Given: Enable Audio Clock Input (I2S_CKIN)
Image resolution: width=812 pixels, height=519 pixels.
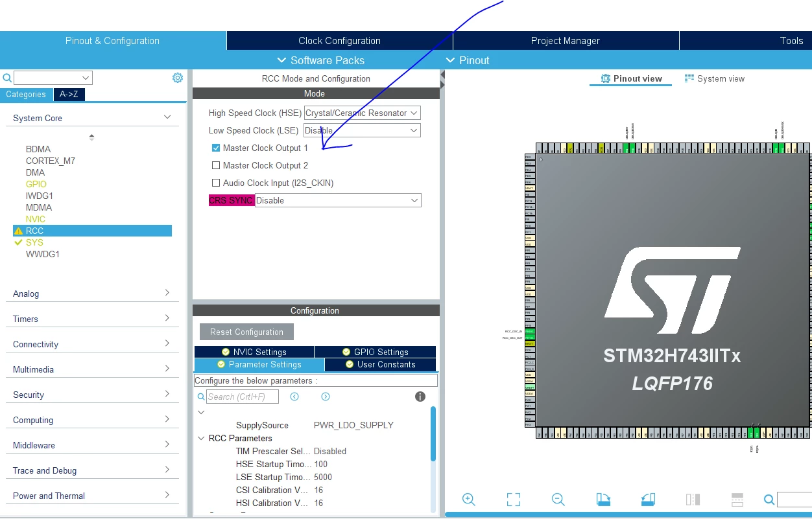Looking at the screenshot, I should pos(216,183).
